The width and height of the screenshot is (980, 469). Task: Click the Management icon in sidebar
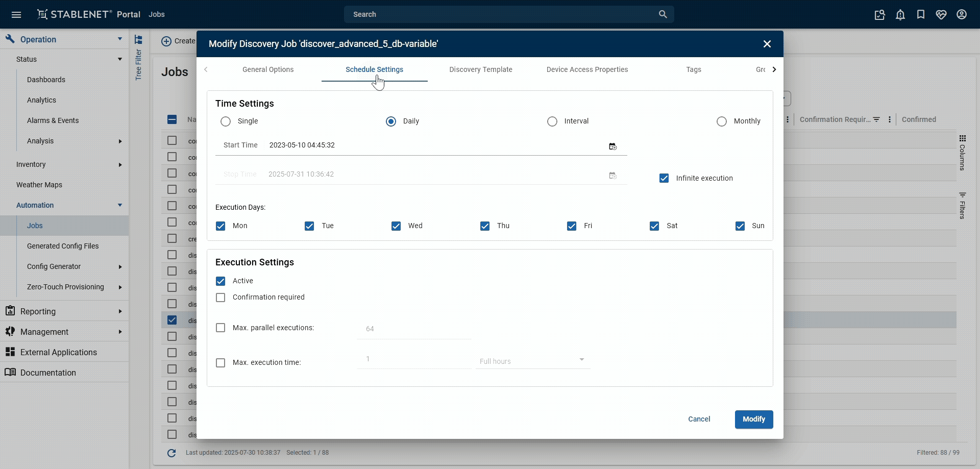coord(10,332)
